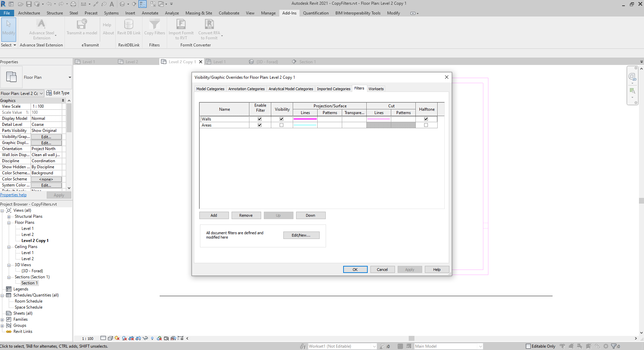Click the Save icon in quick access toolbar
This screenshot has width=644, height=350.
pyautogui.click(x=29, y=4)
